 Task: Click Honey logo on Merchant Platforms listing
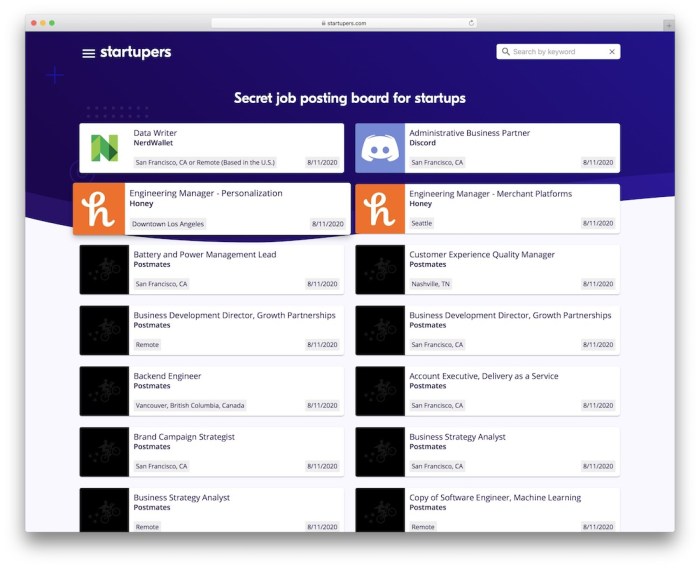[380, 209]
